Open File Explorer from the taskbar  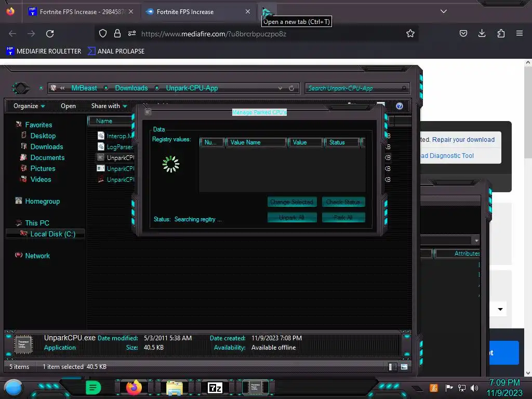click(x=175, y=388)
